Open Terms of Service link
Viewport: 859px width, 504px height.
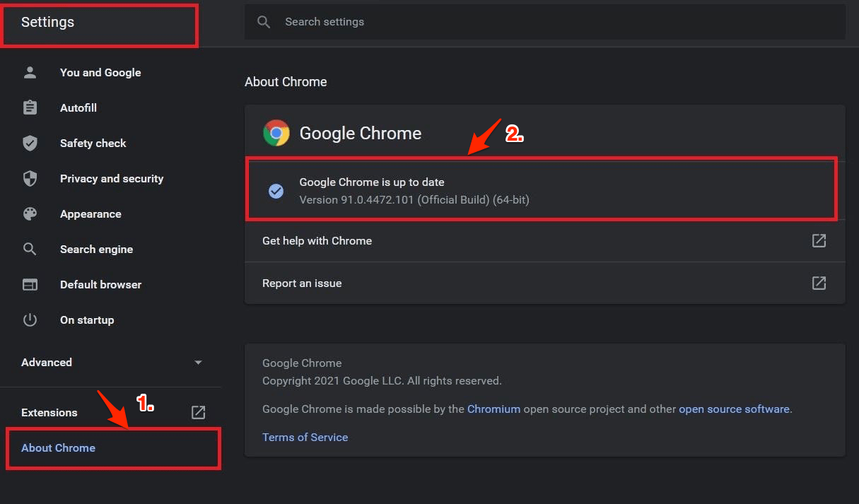305,437
